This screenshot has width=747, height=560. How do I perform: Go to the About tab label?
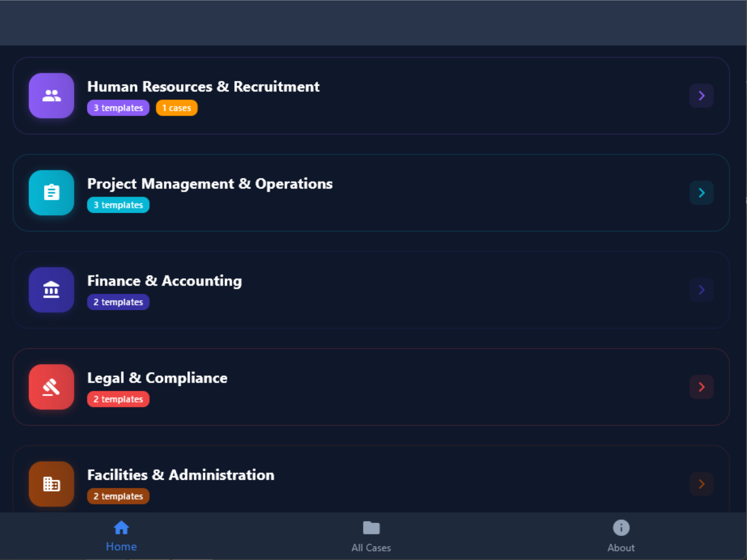tap(621, 548)
